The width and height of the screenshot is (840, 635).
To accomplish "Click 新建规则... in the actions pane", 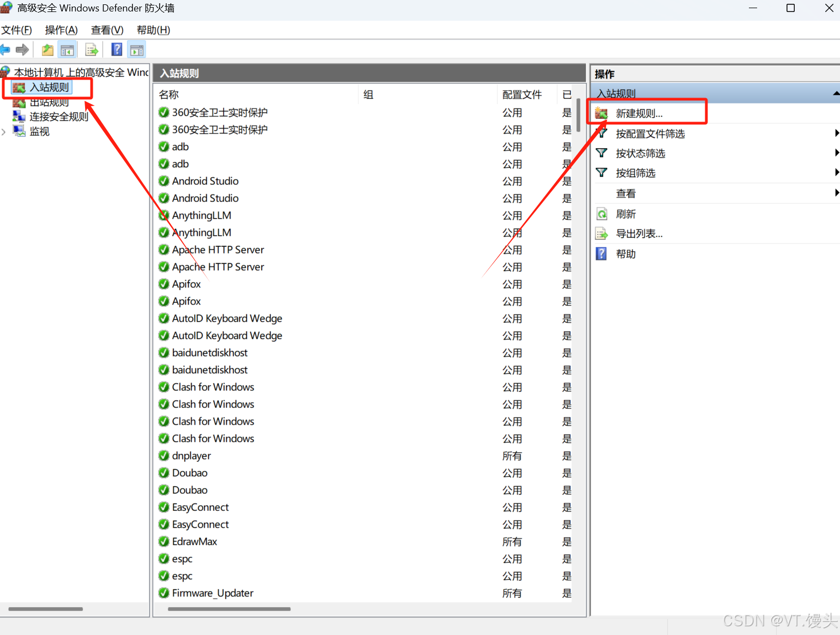I will click(x=639, y=113).
